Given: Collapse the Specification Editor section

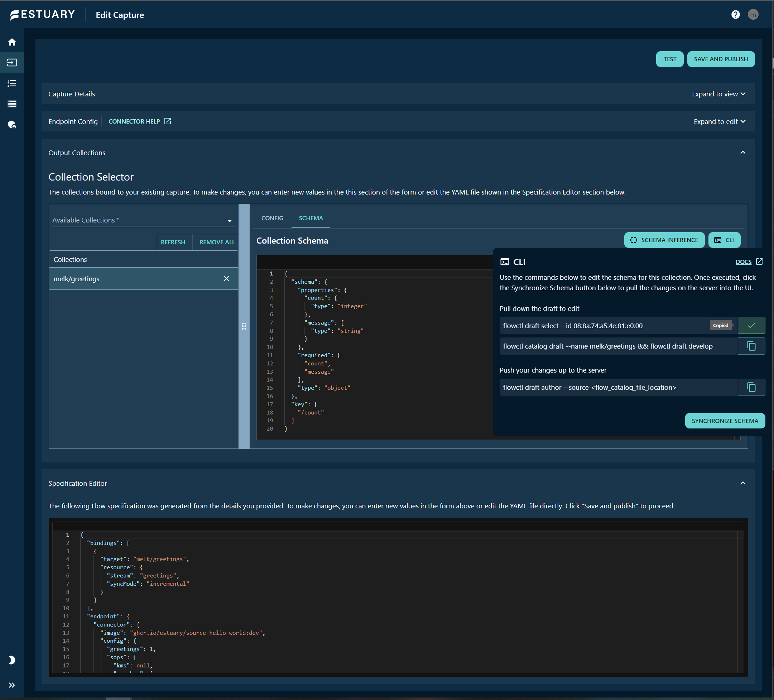Looking at the screenshot, I should 742,483.
